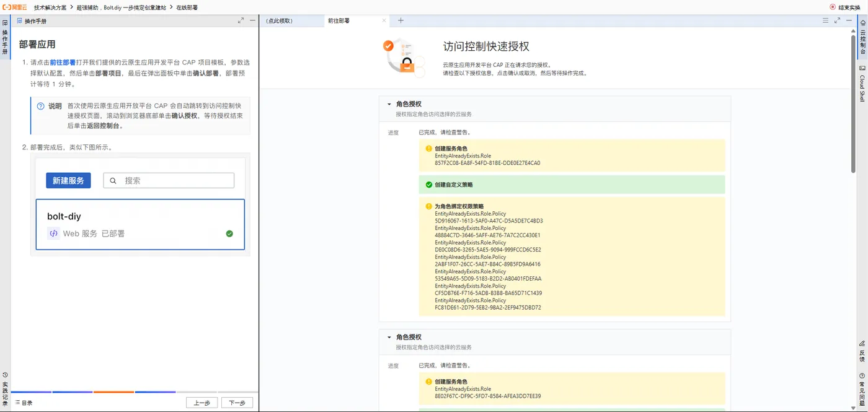
Task: Switch to the (点此领取) tab
Action: pos(279,20)
